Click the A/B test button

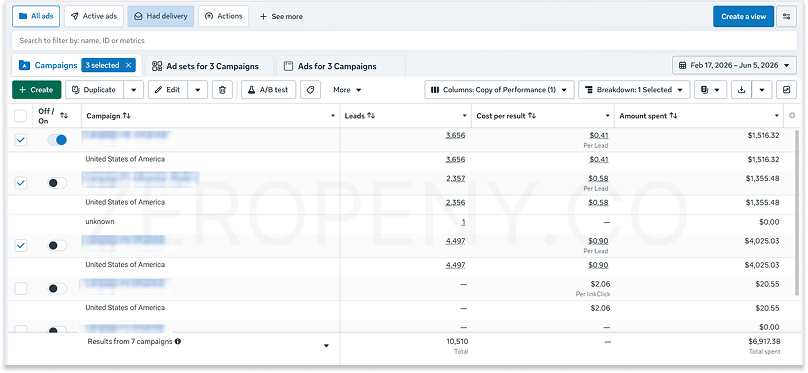click(268, 90)
